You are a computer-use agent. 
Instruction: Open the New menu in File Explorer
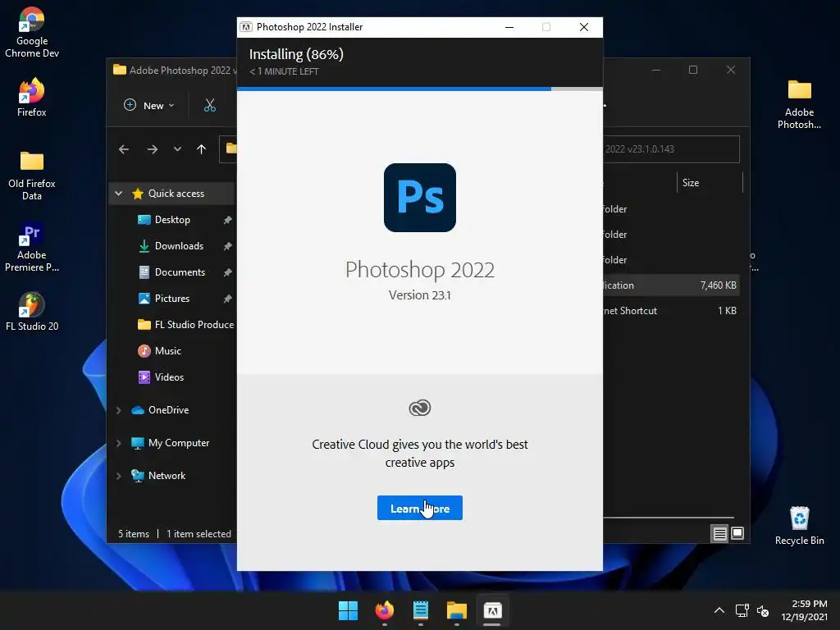pos(149,106)
